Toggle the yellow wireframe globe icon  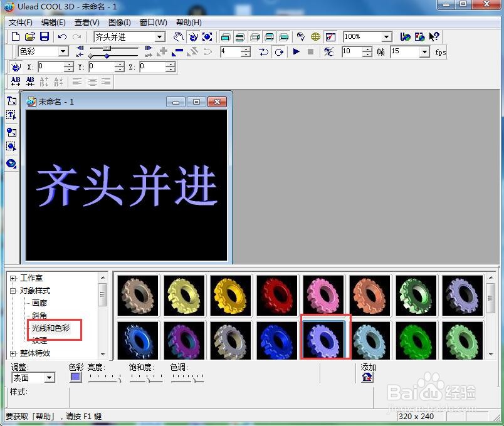pos(315,37)
